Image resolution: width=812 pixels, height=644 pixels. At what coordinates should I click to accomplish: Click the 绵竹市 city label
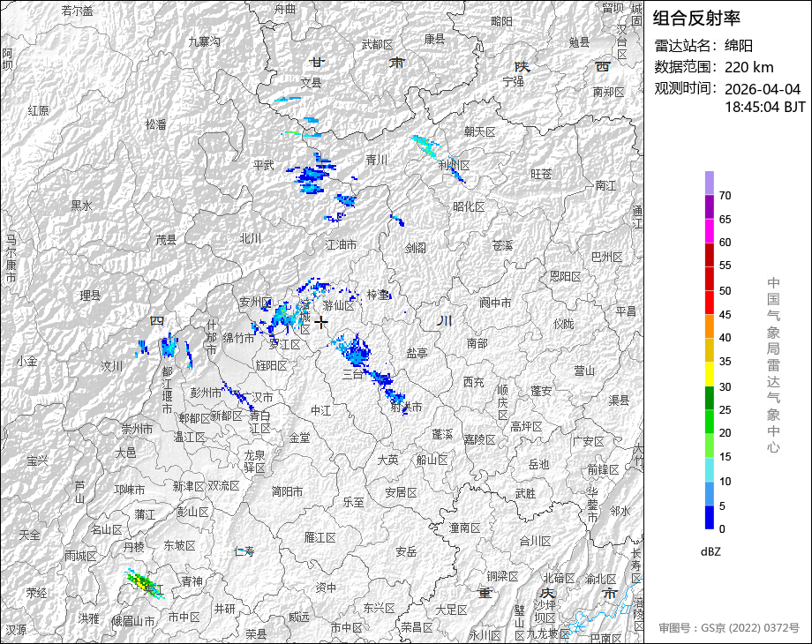click(x=238, y=338)
